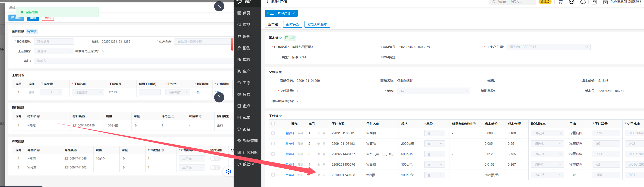The width and height of the screenshot is (644, 187).
Task: Click the help icon next to 产出数量
Action: [162, 150]
